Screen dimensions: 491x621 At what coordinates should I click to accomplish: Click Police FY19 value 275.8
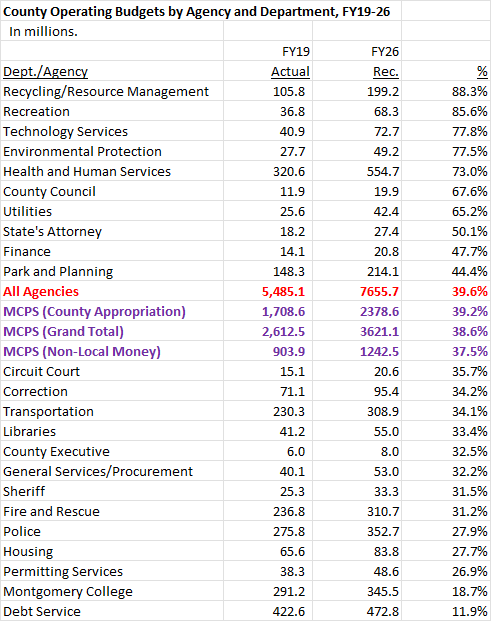[x=289, y=531]
